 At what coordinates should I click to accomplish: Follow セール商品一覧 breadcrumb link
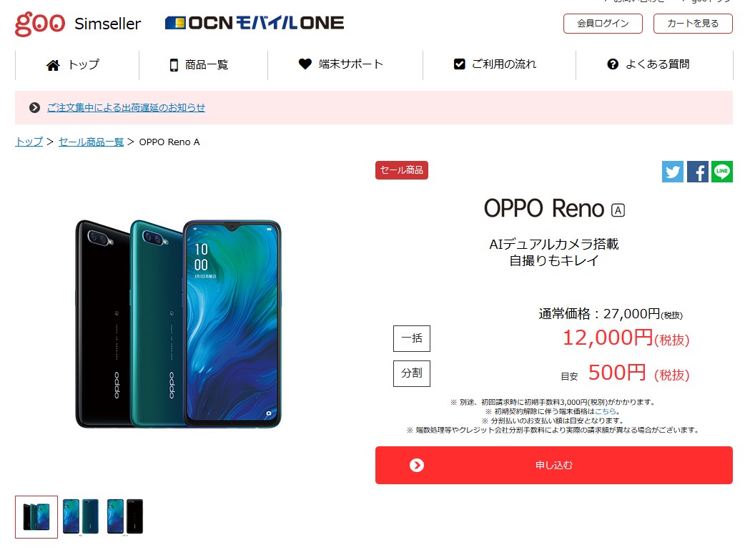[x=91, y=142]
